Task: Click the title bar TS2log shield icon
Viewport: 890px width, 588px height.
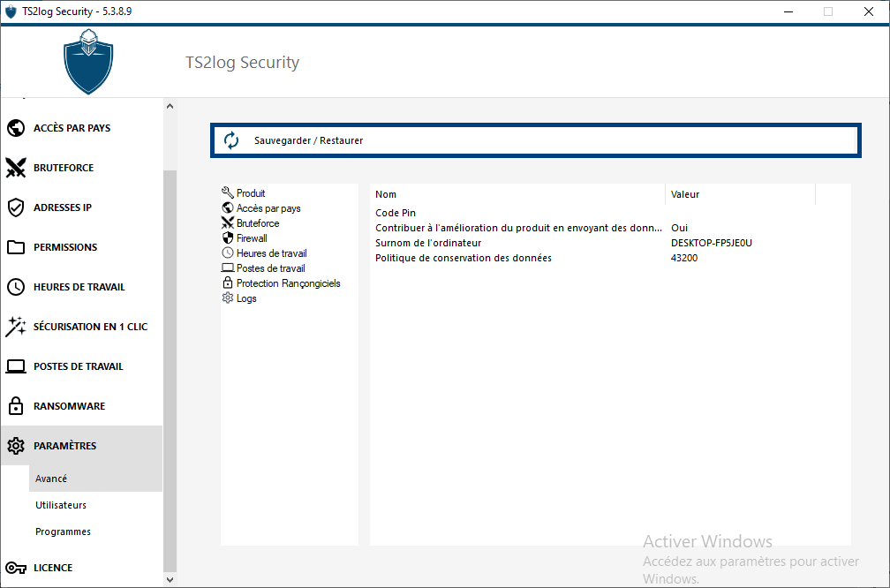Action: point(11,11)
